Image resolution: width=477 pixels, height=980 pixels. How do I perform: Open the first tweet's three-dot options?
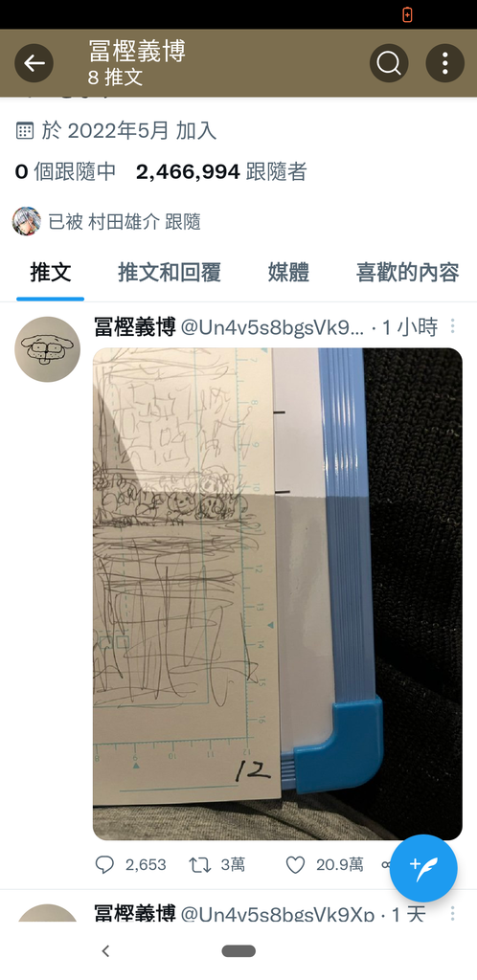453,325
